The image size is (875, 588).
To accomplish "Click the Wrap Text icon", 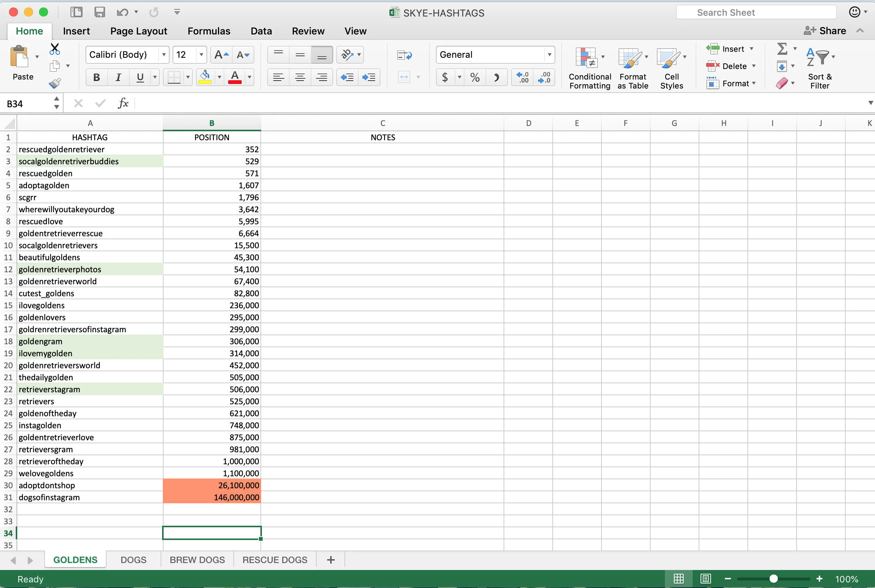I will 404,55.
